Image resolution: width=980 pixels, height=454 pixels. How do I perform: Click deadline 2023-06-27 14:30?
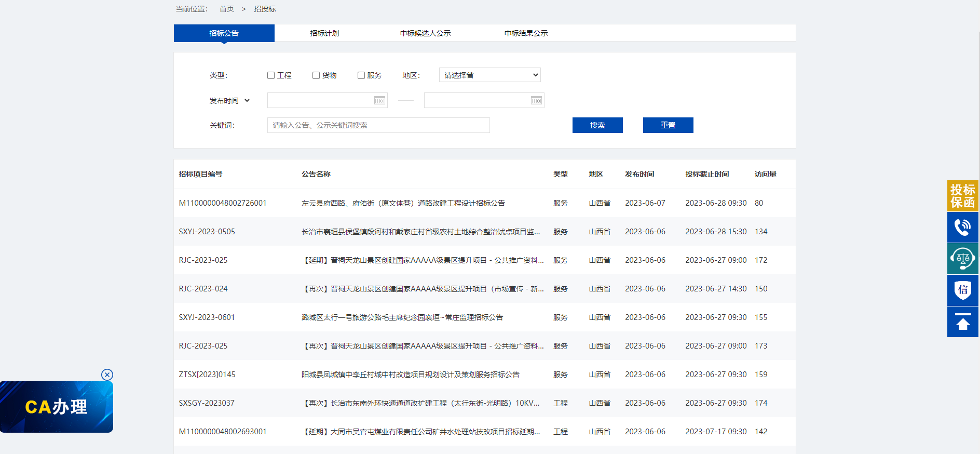[716, 289]
